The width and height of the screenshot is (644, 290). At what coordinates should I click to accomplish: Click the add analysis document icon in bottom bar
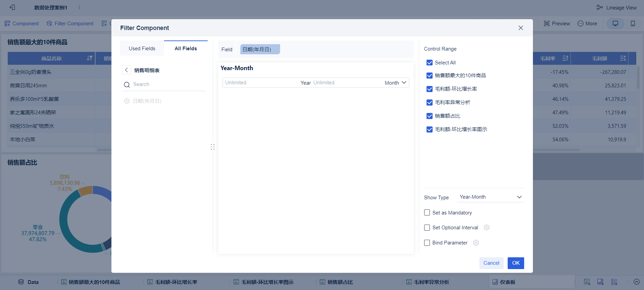[x=614, y=282]
